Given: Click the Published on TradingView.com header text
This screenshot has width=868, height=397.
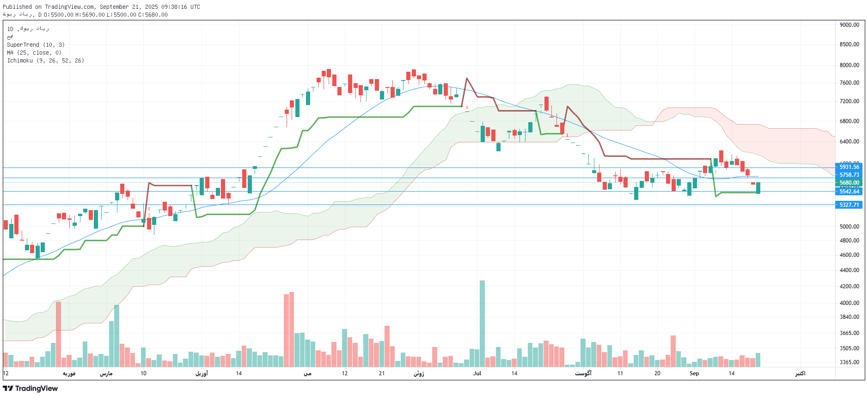Looking at the screenshot, I should coord(101,7).
